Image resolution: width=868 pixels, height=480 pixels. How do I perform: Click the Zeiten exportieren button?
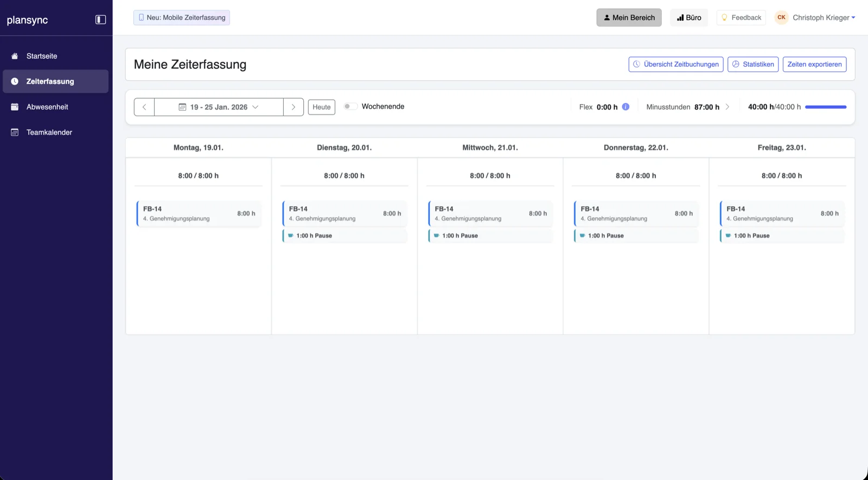point(814,64)
